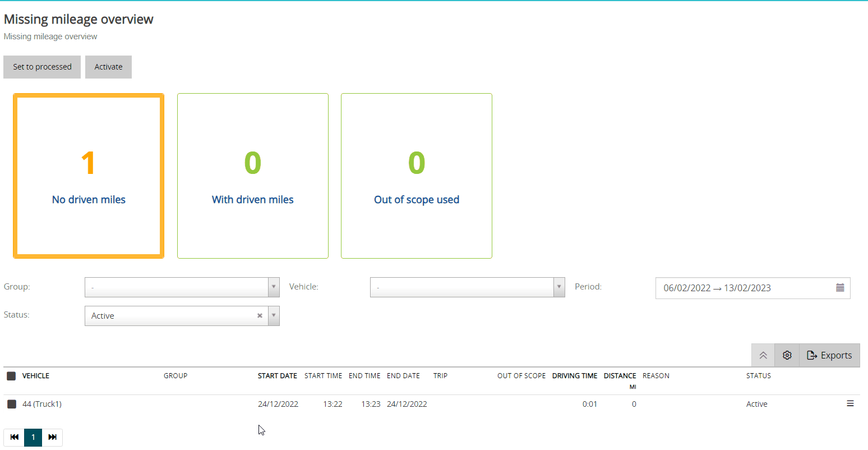Click the OUT OF SCOPE column header
The width and height of the screenshot is (868, 450).
coord(521,376)
